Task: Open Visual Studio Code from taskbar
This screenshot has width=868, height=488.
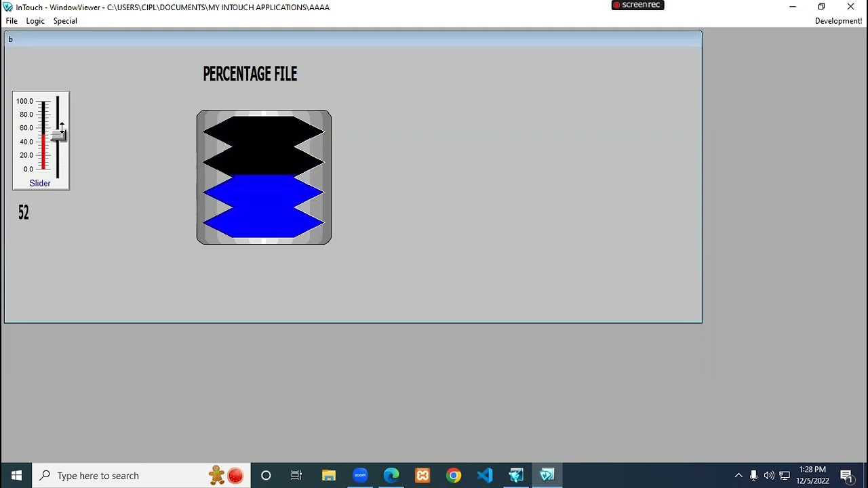Action: coord(485,475)
